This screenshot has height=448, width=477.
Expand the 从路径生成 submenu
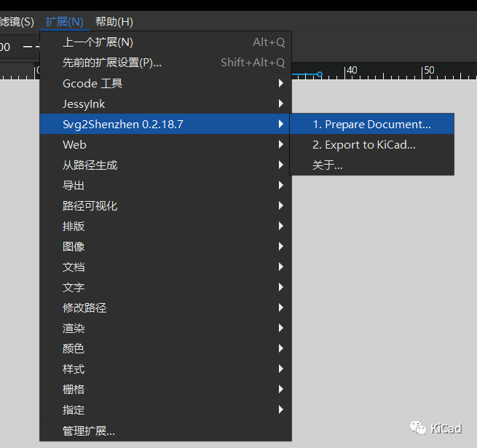click(166, 165)
